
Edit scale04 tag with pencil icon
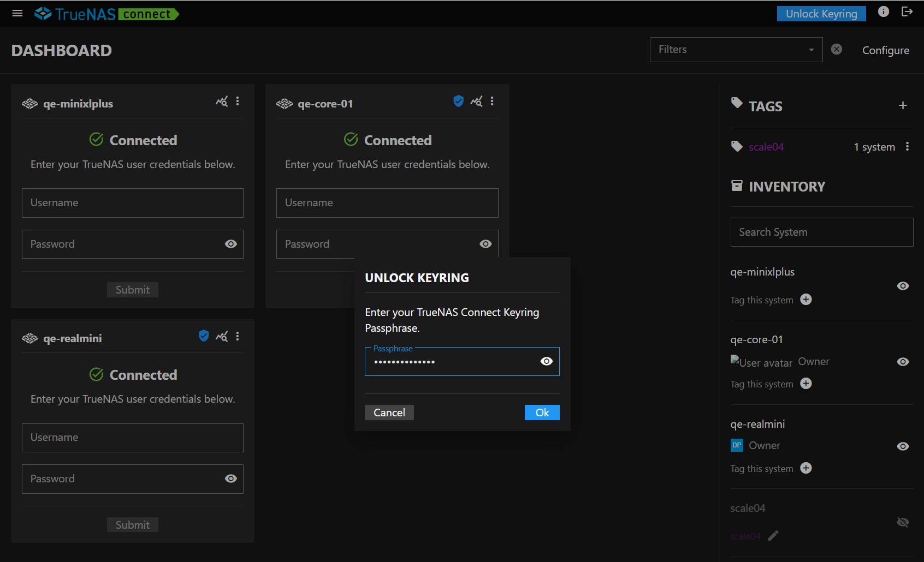coord(773,536)
